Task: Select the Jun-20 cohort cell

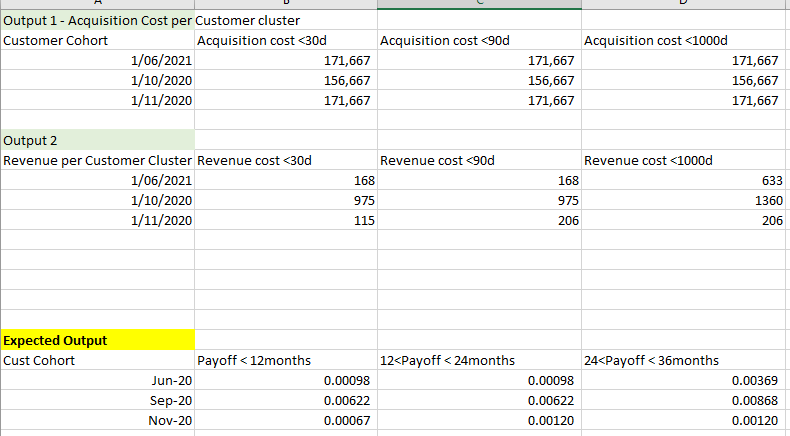Action: click(x=98, y=380)
